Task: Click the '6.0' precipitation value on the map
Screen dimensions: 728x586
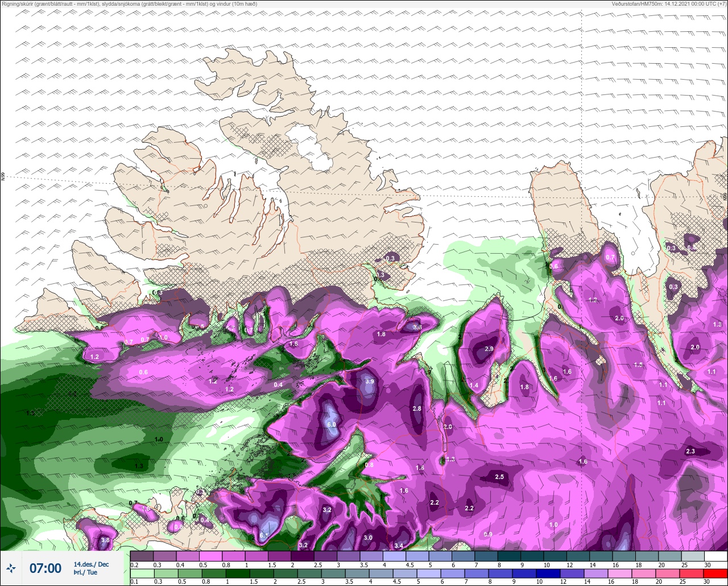Action: point(332,424)
